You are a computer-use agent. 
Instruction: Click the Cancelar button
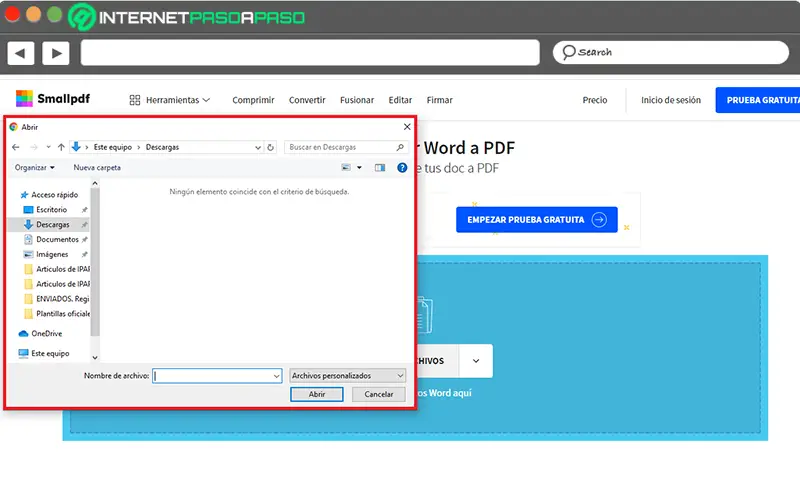[379, 394]
